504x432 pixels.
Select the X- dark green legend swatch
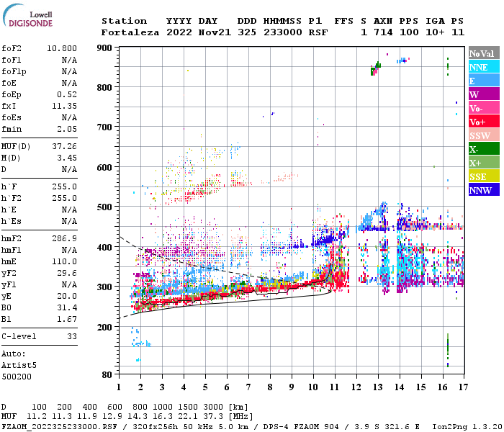pyautogui.click(x=484, y=149)
